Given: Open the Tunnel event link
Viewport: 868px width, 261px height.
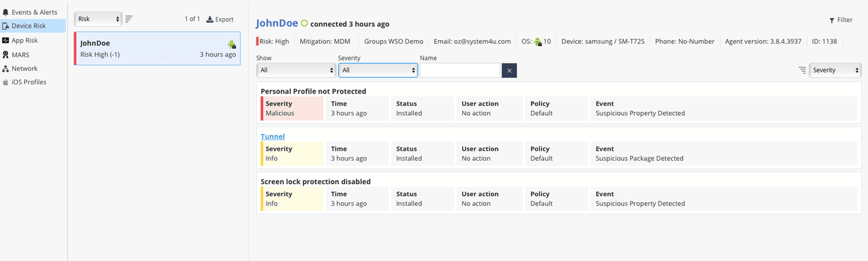Looking at the screenshot, I should 273,137.
